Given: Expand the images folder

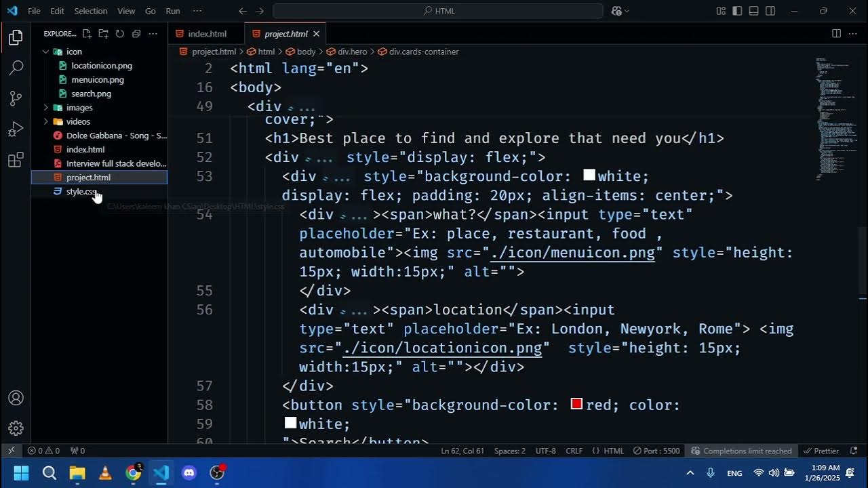Looking at the screenshot, I should 46,108.
